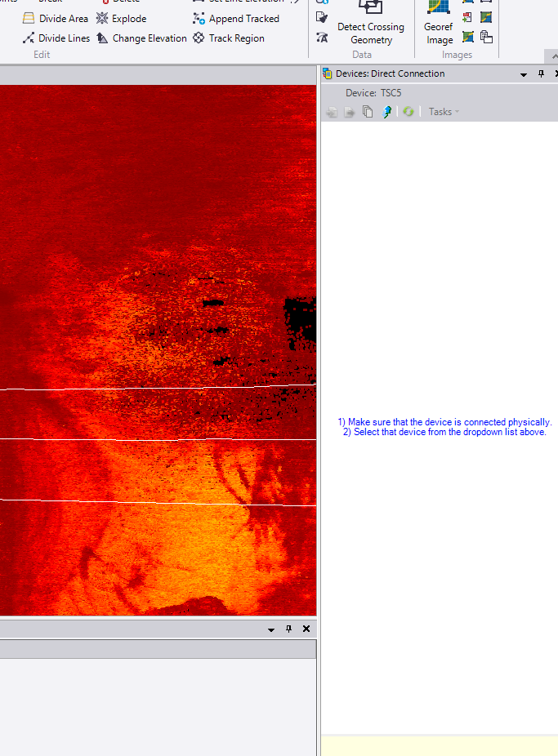Click the black void area in the heat map
The width and height of the screenshot is (558, 756).
click(301, 321)
